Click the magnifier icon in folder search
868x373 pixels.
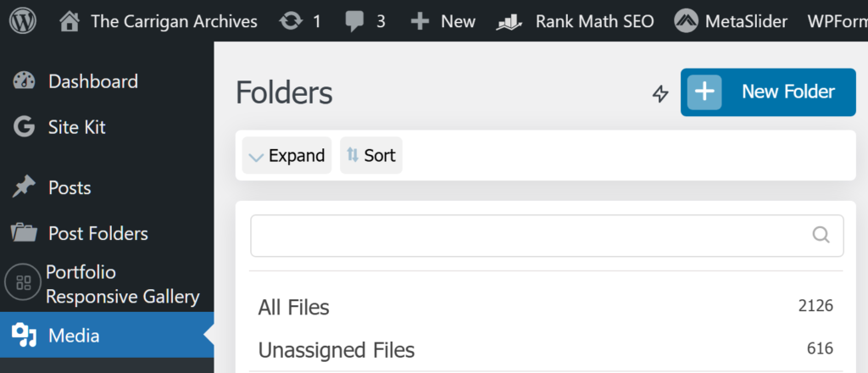point(821,235)
